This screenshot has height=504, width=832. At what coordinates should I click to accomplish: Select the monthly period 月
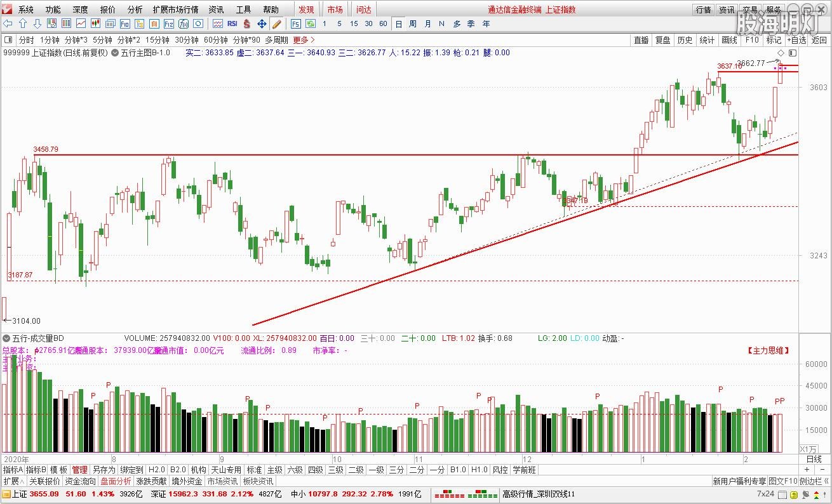click(x=427, y=23)
